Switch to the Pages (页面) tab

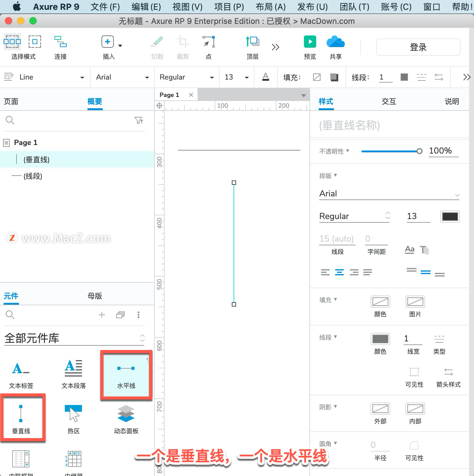click(x=11, y=102)
